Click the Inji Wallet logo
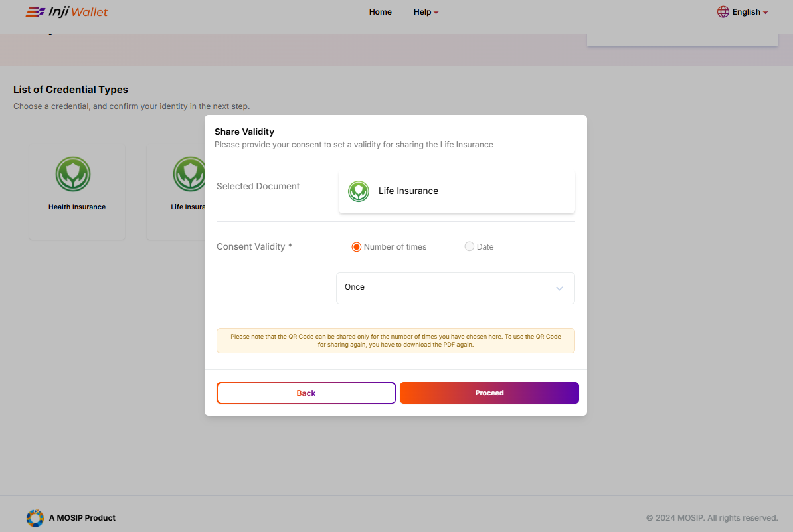Image resolution: width=793 pixels, height=532 pixels. coord(66,12)
